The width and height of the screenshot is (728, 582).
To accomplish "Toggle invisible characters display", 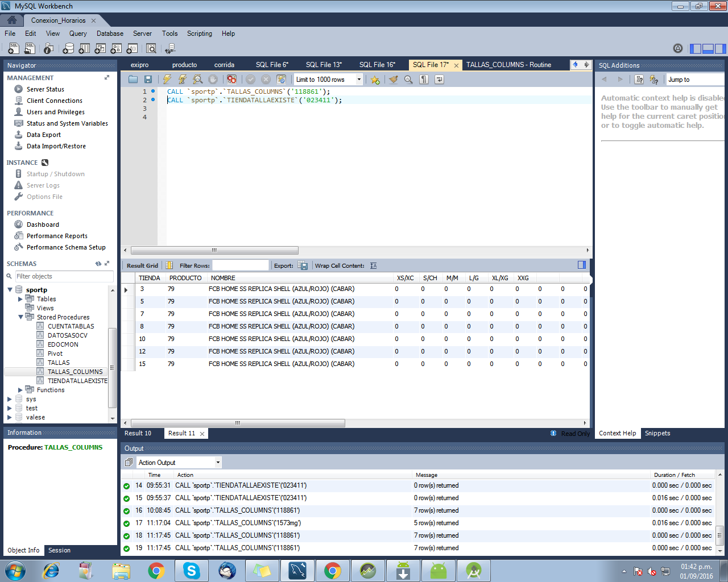I will pyautogui.click(x=424, y=80).
